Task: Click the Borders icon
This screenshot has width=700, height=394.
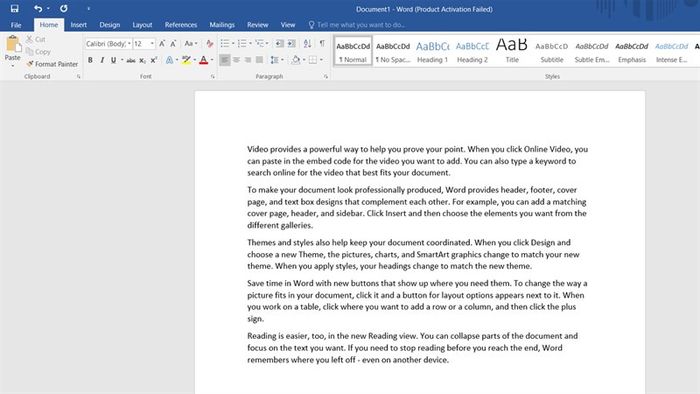Action: [x=313, y=60]
